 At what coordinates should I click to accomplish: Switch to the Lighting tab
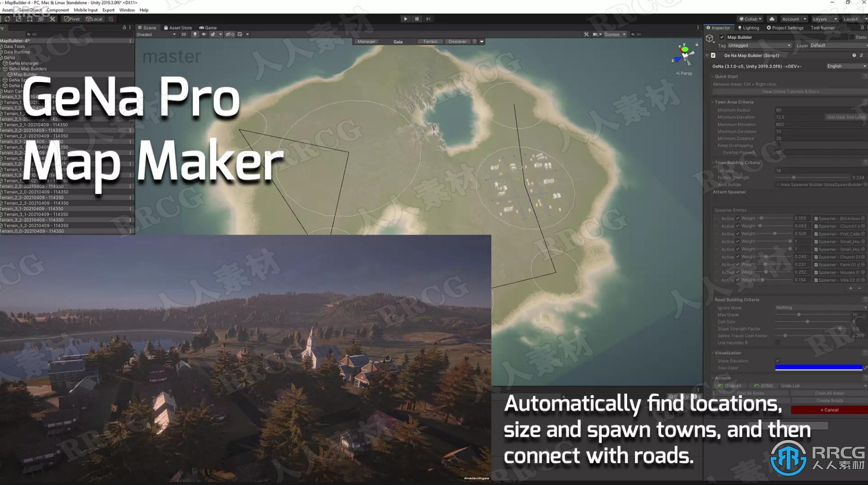[x=748, y=28]
